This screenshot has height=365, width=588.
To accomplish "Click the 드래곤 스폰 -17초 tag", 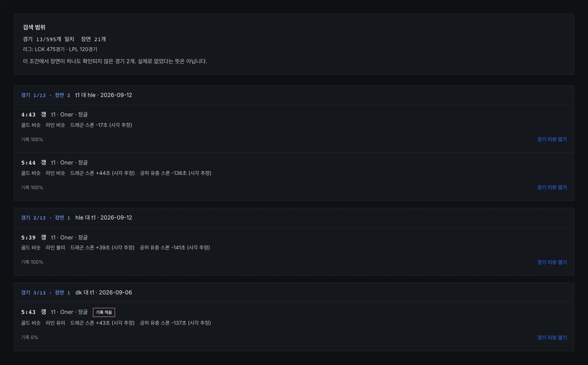I will click(x=101, y=125).
